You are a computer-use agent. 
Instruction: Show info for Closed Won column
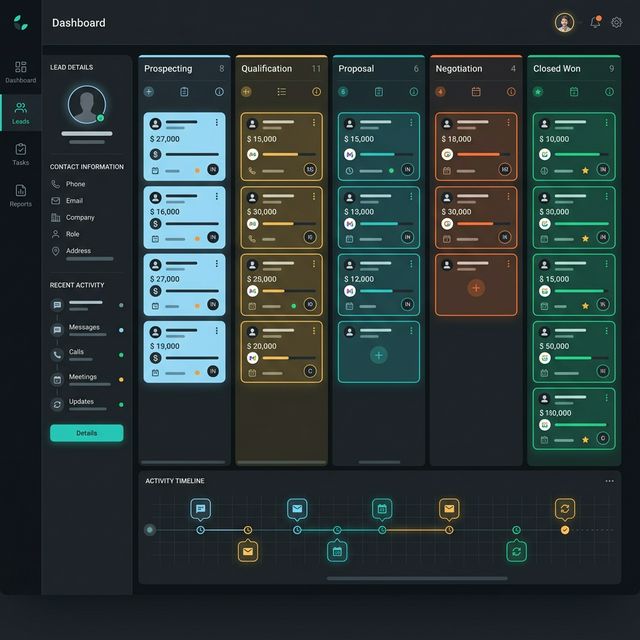[x=609, y=92]
